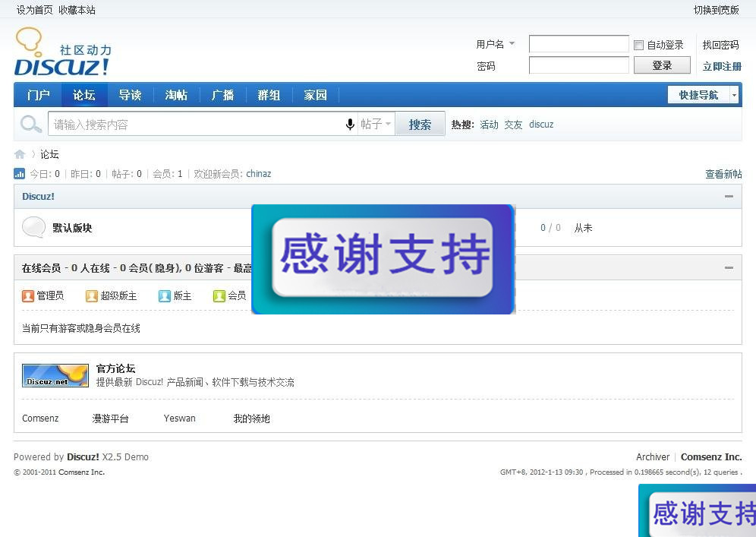The width and height of the screenshot is (756, 537).
Task: Click the 找回密码 link
Action: [x=721, y=45]
